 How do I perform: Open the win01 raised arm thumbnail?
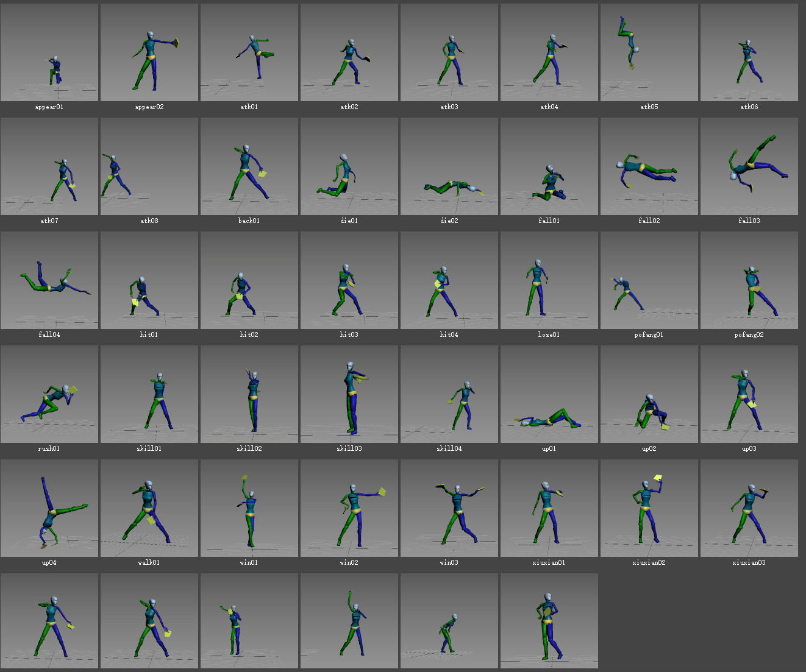pyautogui.click(x=249, y=508)
